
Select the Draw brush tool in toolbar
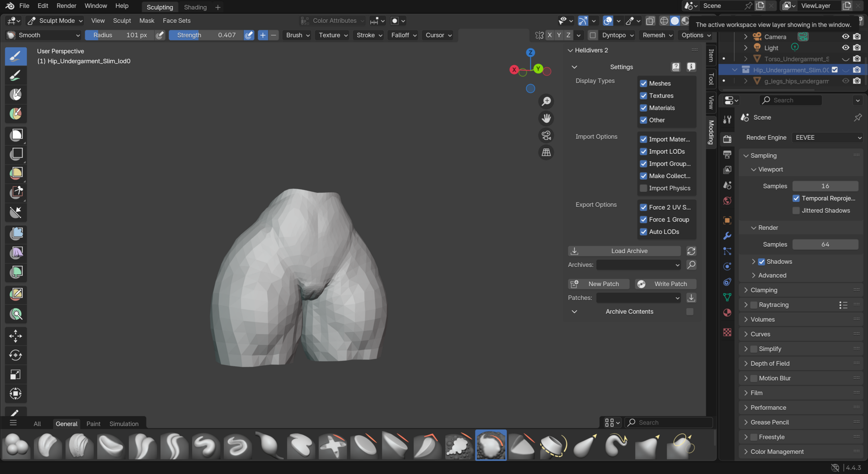click(x=16, y=57)
